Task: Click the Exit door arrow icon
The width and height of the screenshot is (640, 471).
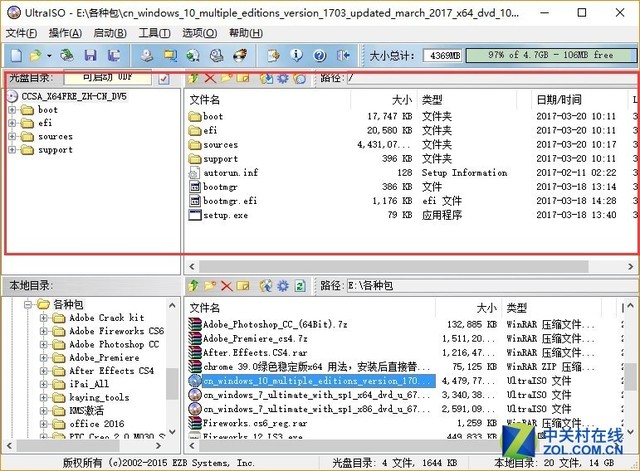Action: click(343, 55)
